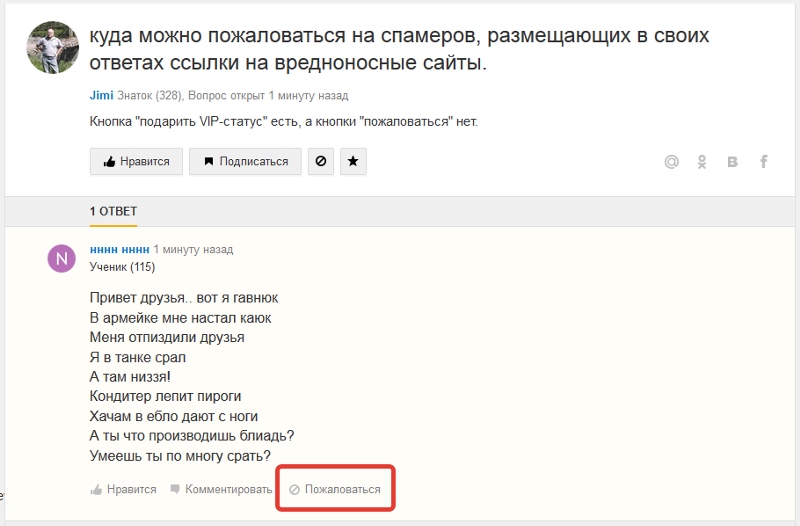Screen dimensions: 800x526
Task: Click the answer line 'Кондитер лепит пироги'
Action: point(165,396)
